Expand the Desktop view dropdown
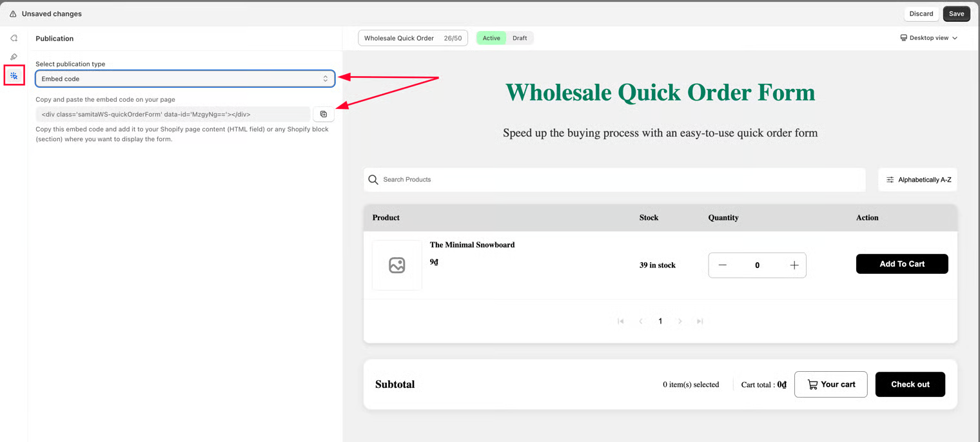Viewport: 980px width, 442px height. (x=928, y=38)
